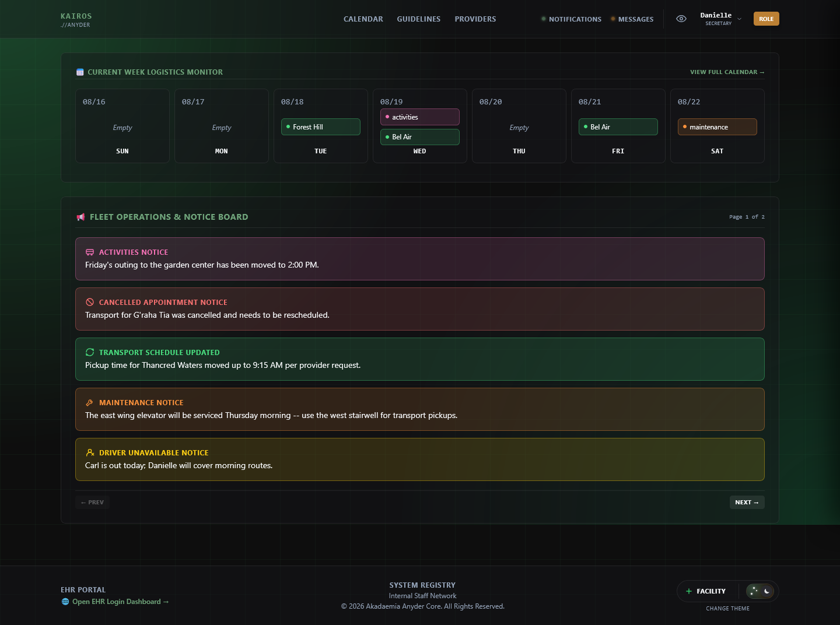Image resolution: width=840 pixels, height=625 pixels.
Task: Open EHR Login Dashboard link
Action: 120,602
